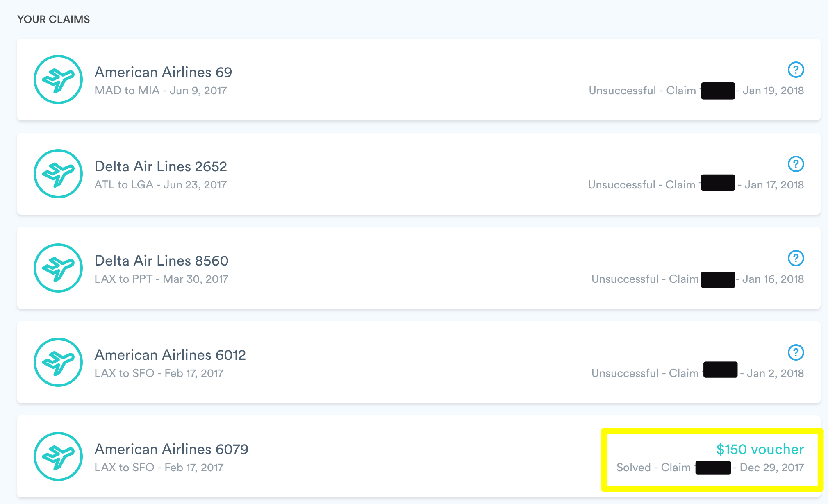This screenshot has height=504, width=828.
Task: Click the LAX to PPT route details
Action: (162, 279)
